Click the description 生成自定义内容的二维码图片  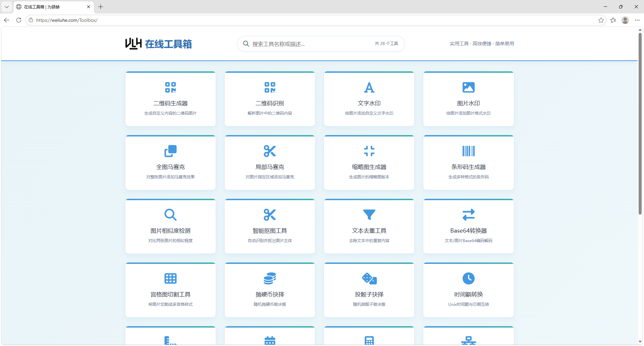[170, 113]
